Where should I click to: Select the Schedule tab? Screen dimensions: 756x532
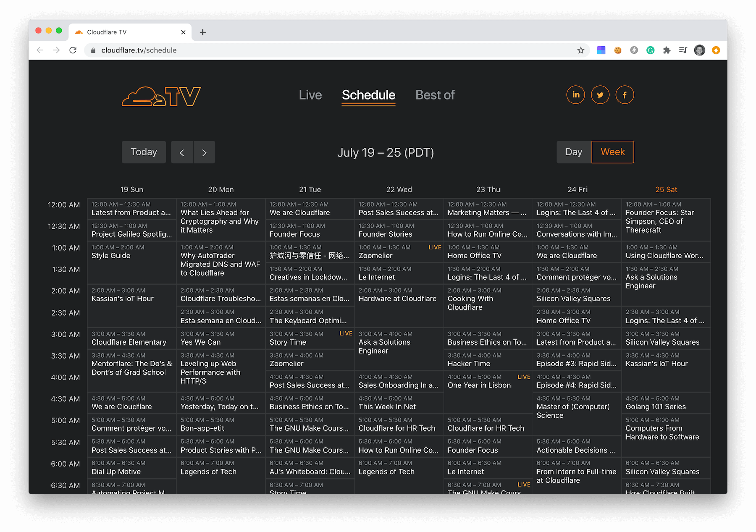[368, 95]
